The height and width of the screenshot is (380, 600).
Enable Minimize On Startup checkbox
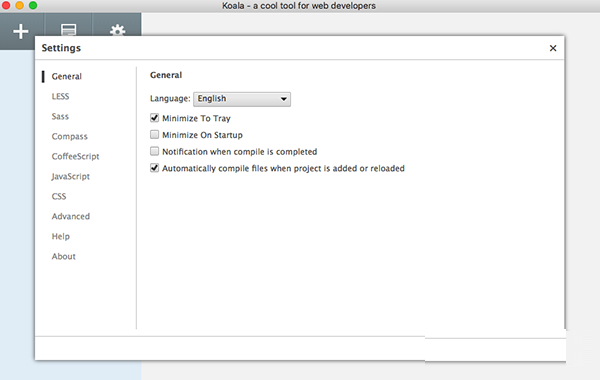(x=155, y=135)
